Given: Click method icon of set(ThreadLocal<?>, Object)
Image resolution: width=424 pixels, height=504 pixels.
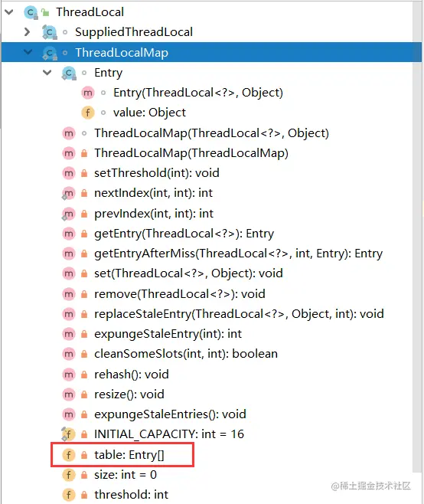Looking at the screenshot, I should click(69, 273).
